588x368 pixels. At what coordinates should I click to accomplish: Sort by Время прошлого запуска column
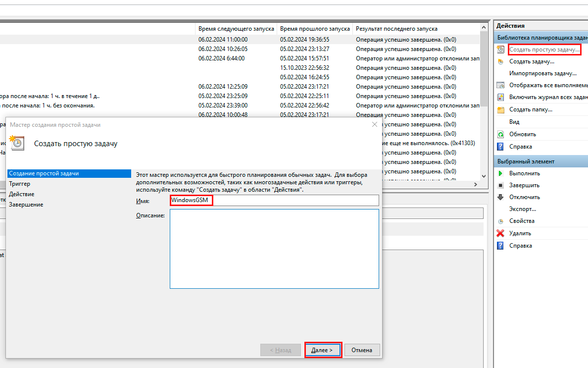pyautogui.click(x=315, y=29)
